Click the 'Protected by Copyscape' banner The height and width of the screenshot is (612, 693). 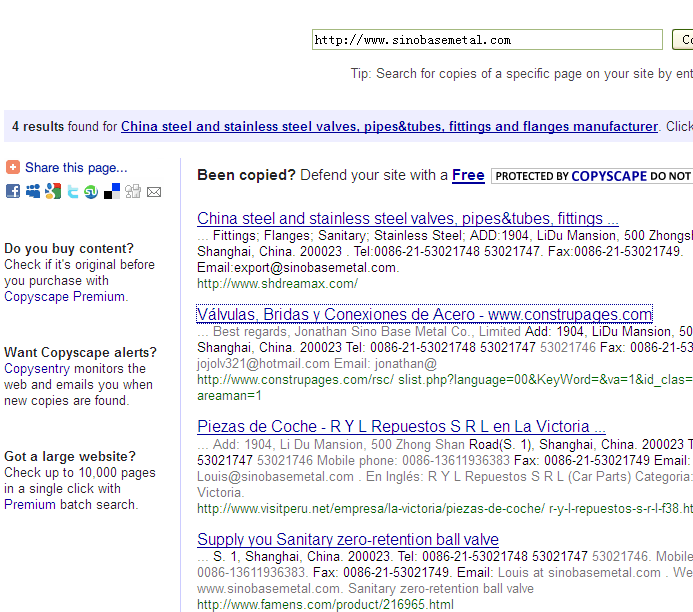pyautogui.click(x=592, y=176)
